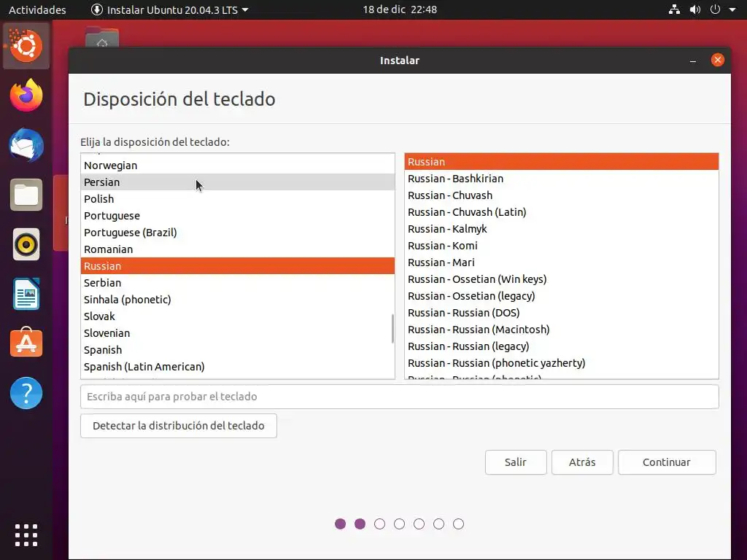The height and width of the screenshot is (560, 747).
Task: Select the plain Russian variant on the right
Action: (562, 162)
